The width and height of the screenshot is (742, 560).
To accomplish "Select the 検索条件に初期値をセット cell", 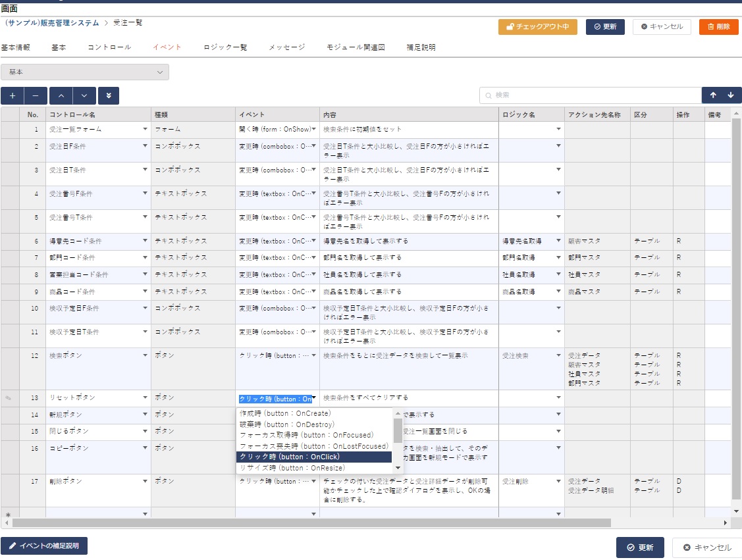I will [409, 129].
